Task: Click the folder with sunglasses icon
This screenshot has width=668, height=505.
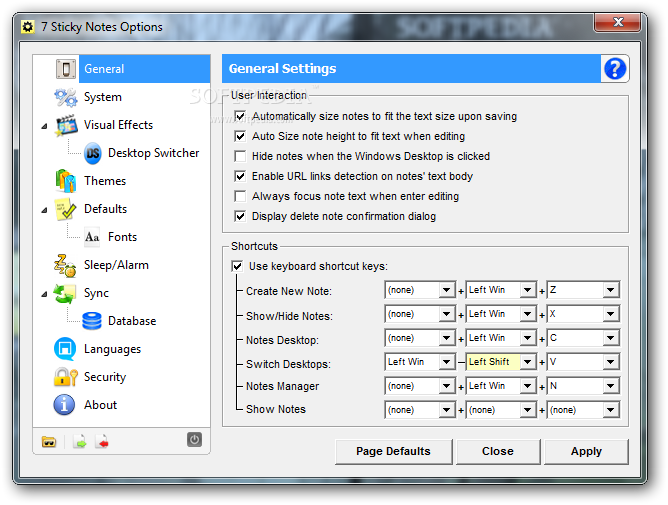Action: pyautogui.click(x=49, y=442)
